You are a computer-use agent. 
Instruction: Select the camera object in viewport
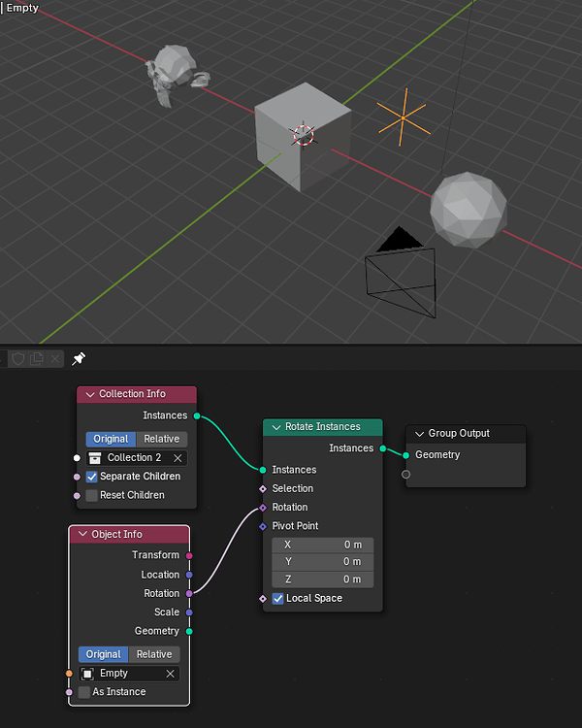pyautogui.click(x=401, y=274)
